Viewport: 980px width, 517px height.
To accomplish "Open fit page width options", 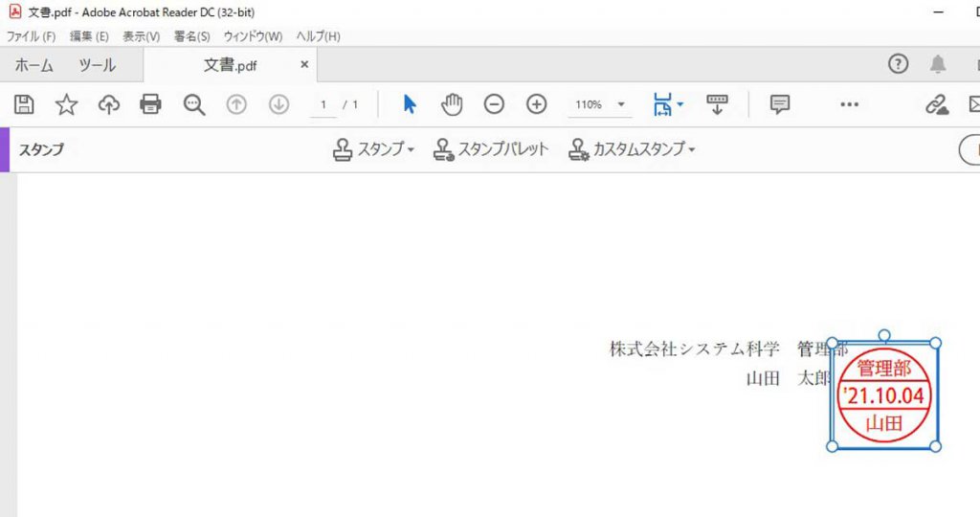I will 667,104.
